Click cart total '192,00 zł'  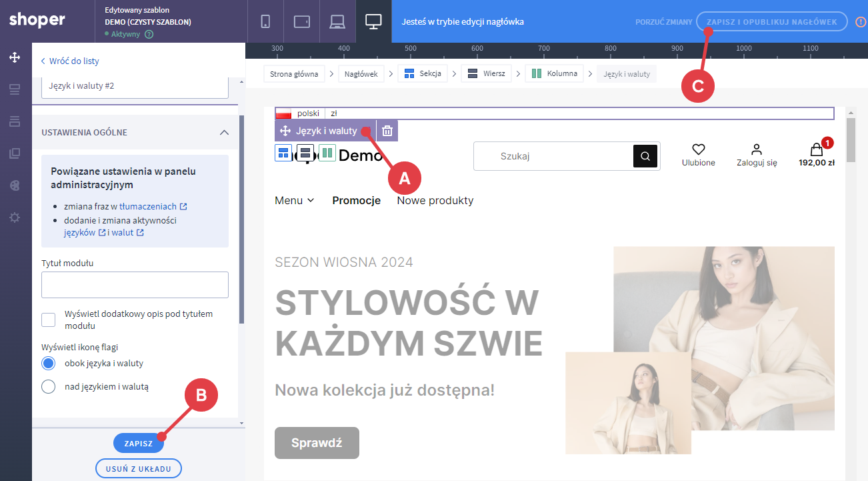coord(817,162)
